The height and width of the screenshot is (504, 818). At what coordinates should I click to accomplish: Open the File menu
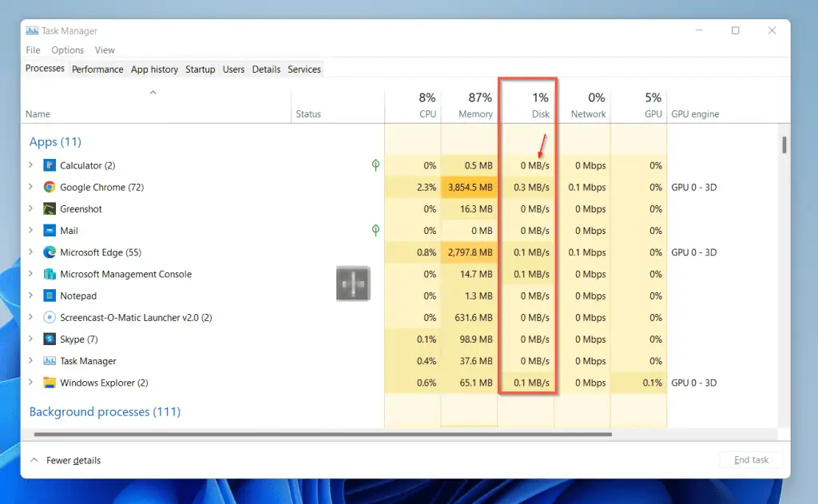(x=33, y=50)
